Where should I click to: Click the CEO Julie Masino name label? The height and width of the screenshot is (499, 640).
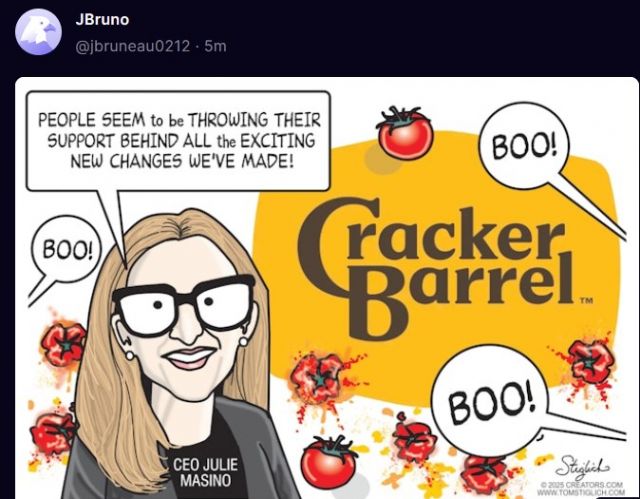point(205,472)
